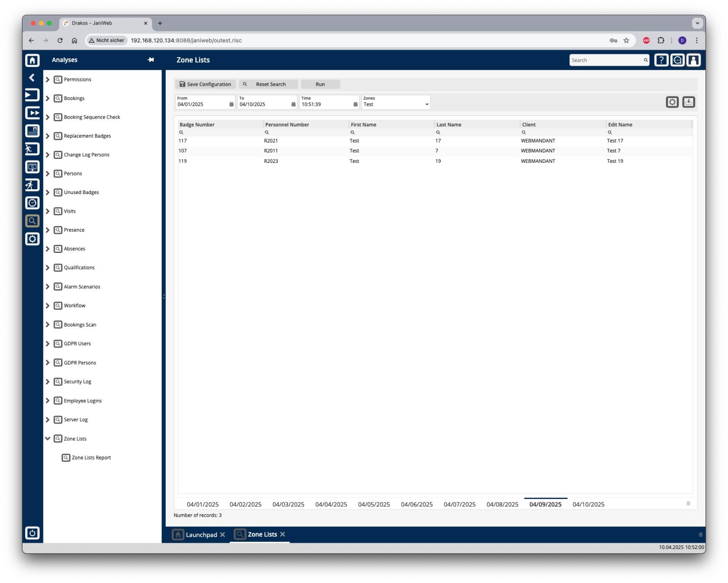The width and height of the screenshot is (728, 583).
Task: Bookmark this page with the star icon
Action: click(626, 40)
